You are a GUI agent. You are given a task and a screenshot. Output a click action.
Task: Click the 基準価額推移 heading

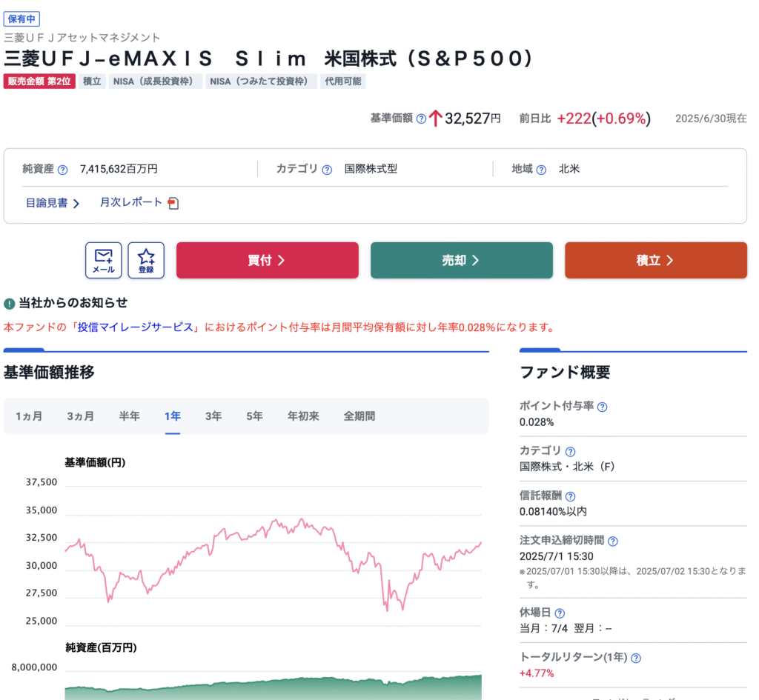click(49, 372)
